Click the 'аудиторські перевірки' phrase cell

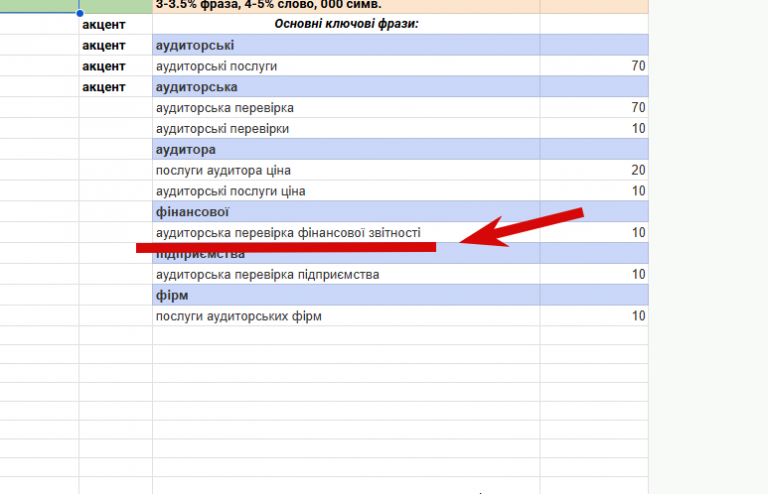pos(346,128)
